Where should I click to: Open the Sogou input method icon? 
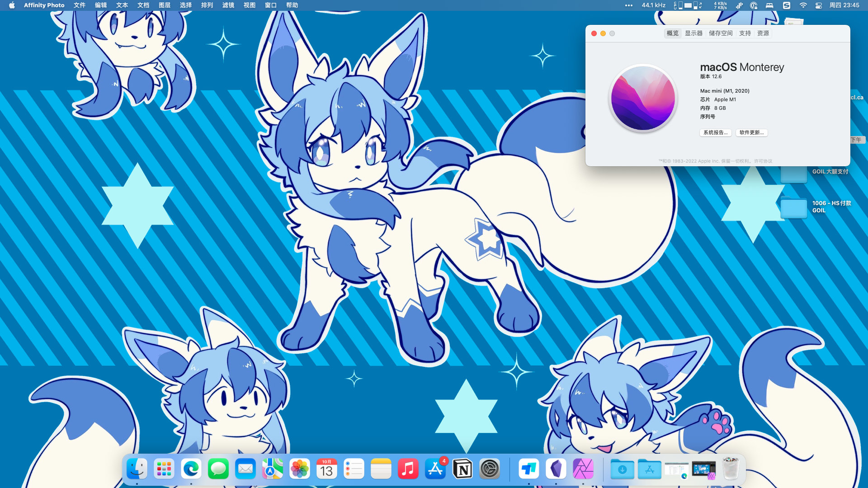787,5
